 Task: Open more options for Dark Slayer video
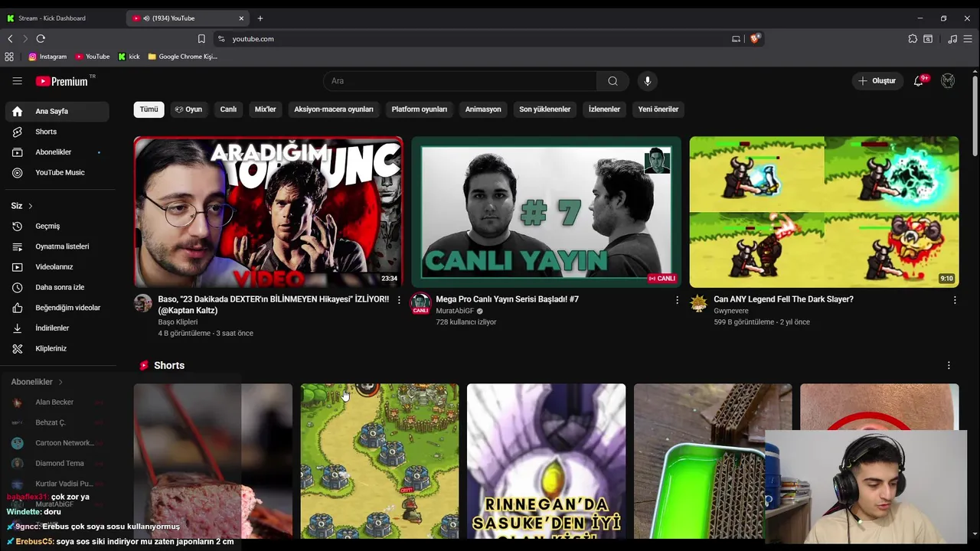pyautogui.click(x=955, y=300)
